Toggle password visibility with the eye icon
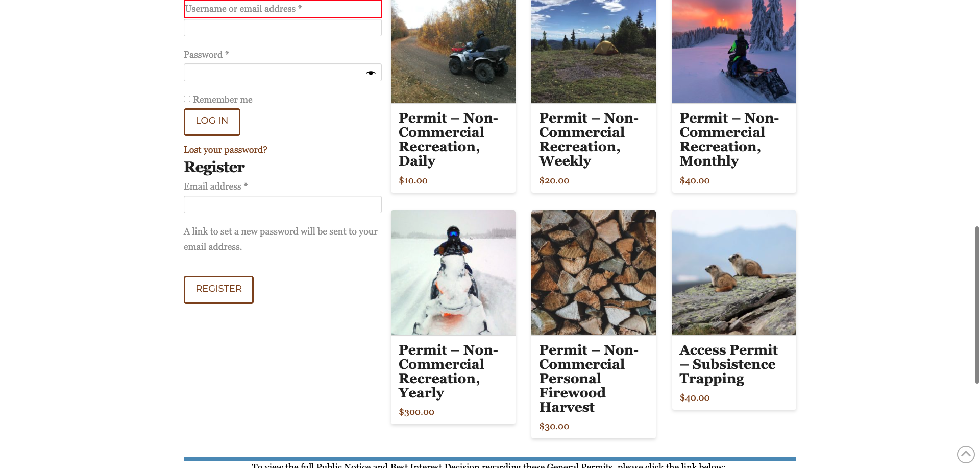Image resolution: width=980 pixels, height=468 pixels. point(371,72)
